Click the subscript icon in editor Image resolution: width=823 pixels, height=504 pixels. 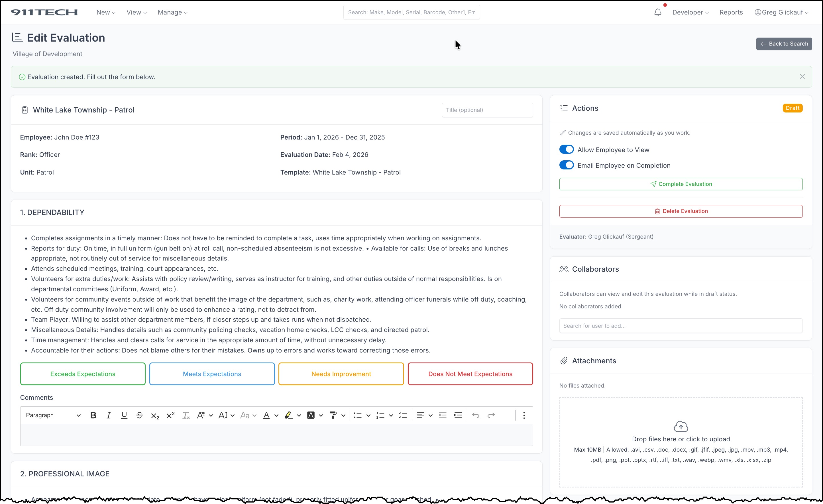[155, 415]
